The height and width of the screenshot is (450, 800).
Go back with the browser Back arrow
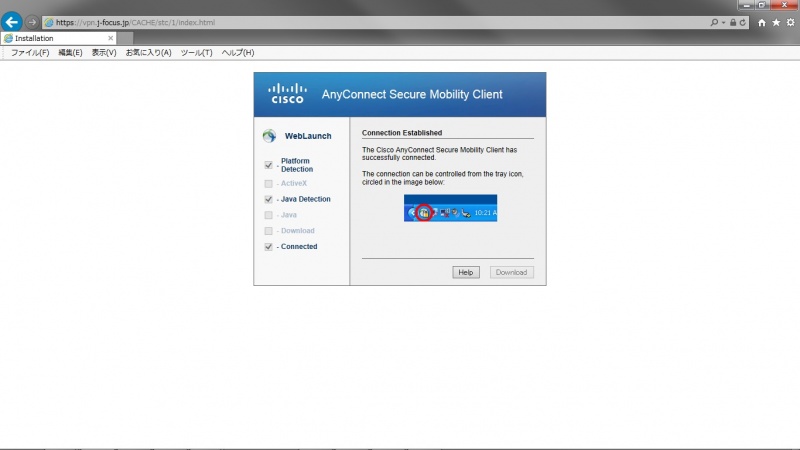[x=11, y=22]
